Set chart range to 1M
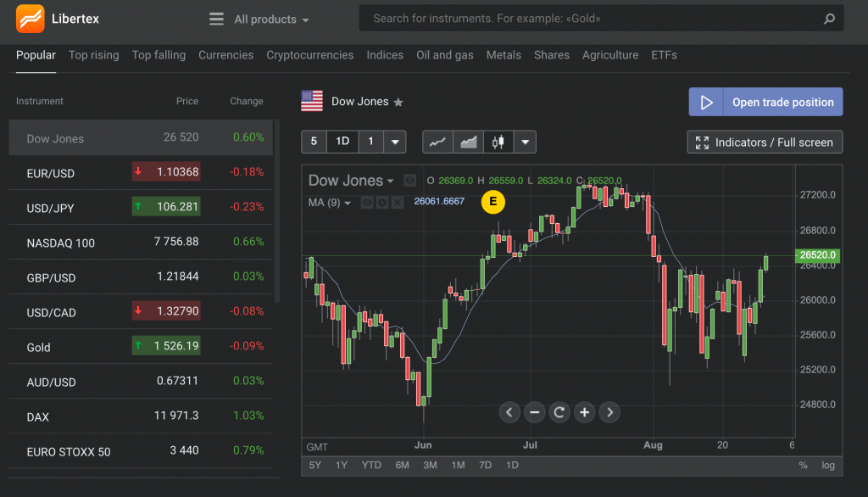This screenshot has width=868, height=497. [458, 466]
